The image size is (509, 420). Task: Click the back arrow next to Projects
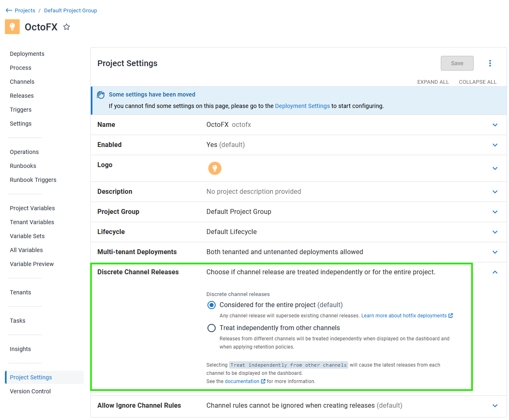[9, 11]
